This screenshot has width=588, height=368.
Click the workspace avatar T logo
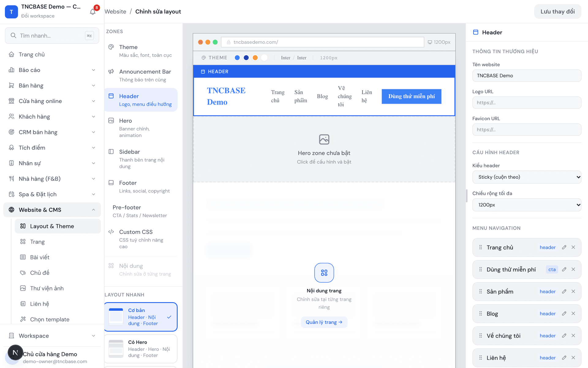11,12
